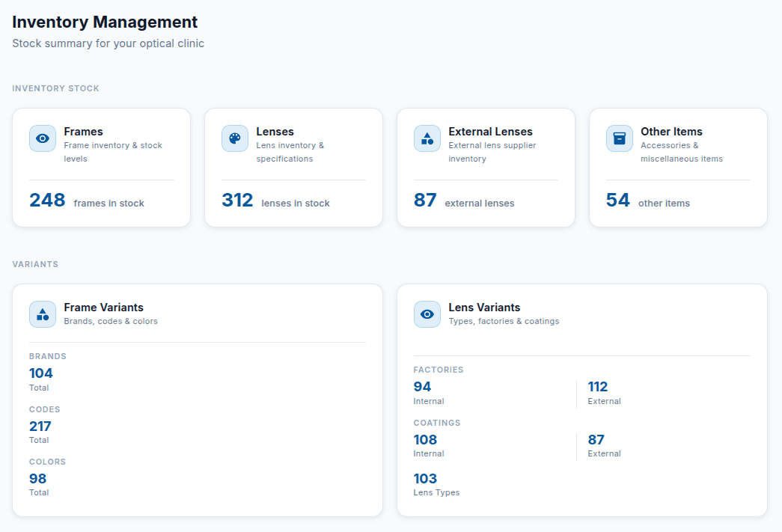Click the BRANDS label in Frame Variants
Image resolution: width=782 pixels, height=532 pixels.
47,356
